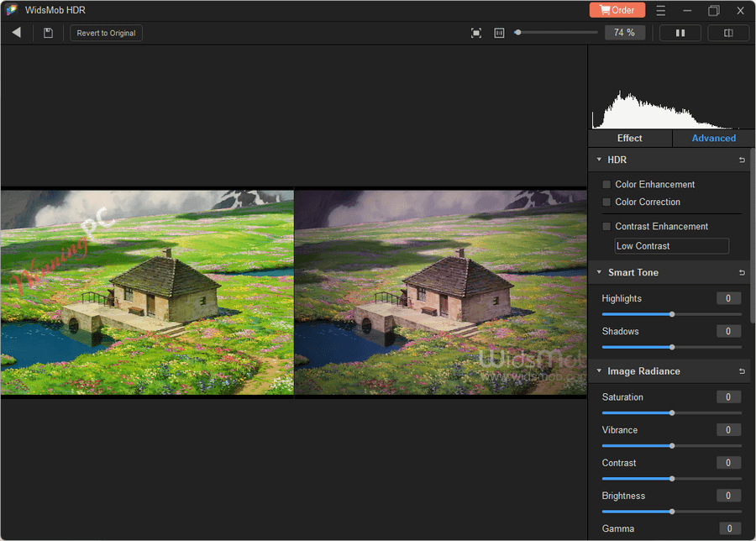Click the fit-to-screen zoom icon
Image resolution: width=756 pixels, height=541 pixels.
point(475,32)
